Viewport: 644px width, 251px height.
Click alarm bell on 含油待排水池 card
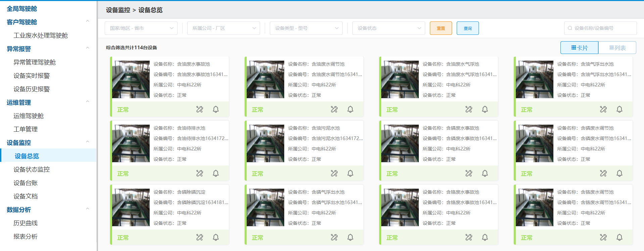point(216,173)
